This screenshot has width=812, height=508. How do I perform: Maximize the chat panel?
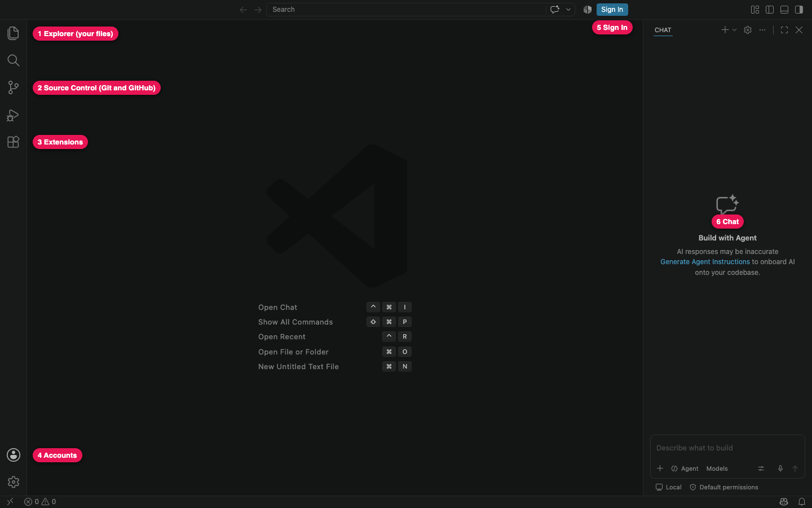pyautogui.click(x=784, y=30)
